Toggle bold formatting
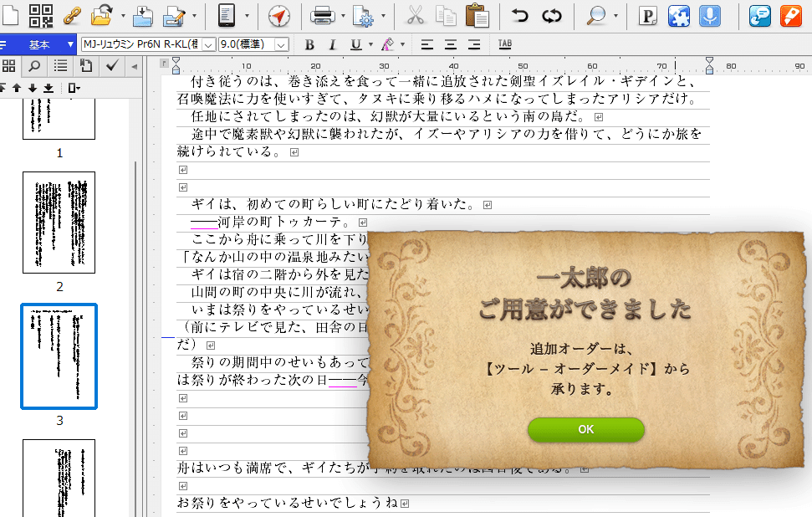The height and width of the screenshot is (517, 812). click(309, 45)
